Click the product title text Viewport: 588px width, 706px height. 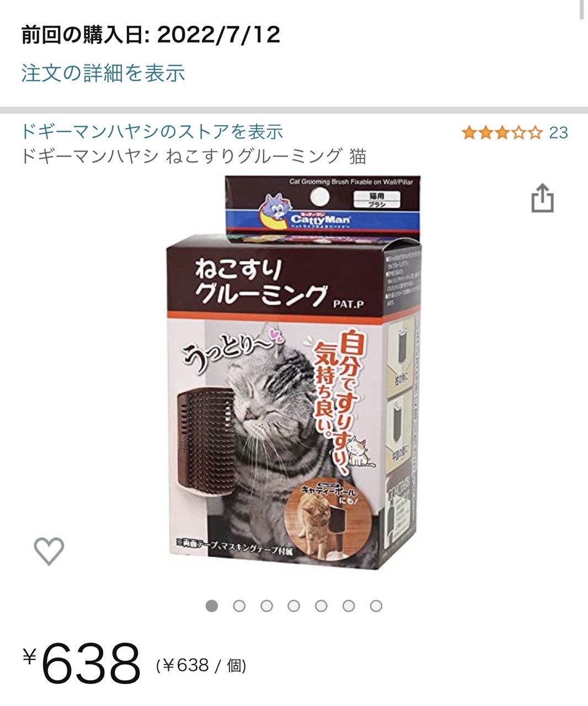tap(194, 157)
